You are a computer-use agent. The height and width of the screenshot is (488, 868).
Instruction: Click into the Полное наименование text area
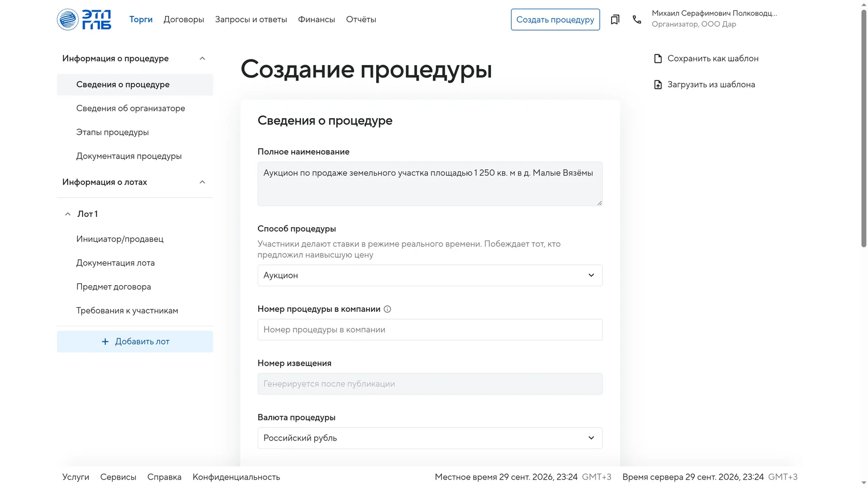[430, 184]
